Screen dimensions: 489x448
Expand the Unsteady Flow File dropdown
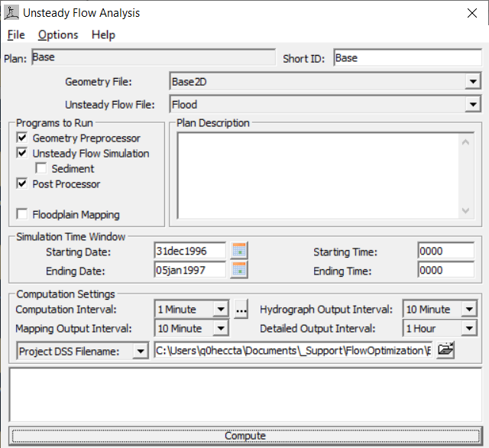click(472, 106)
